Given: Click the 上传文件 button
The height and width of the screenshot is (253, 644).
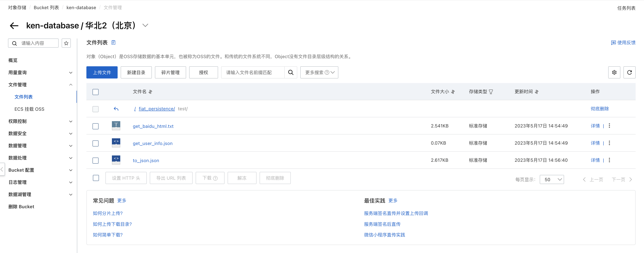Looking at the screenshot, I should point(102,73).
